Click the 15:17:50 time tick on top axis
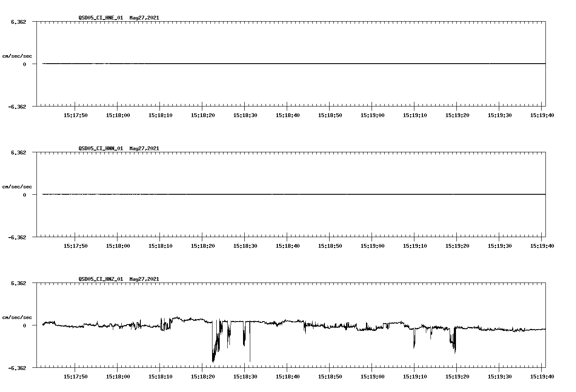 [x=75, y=115]
